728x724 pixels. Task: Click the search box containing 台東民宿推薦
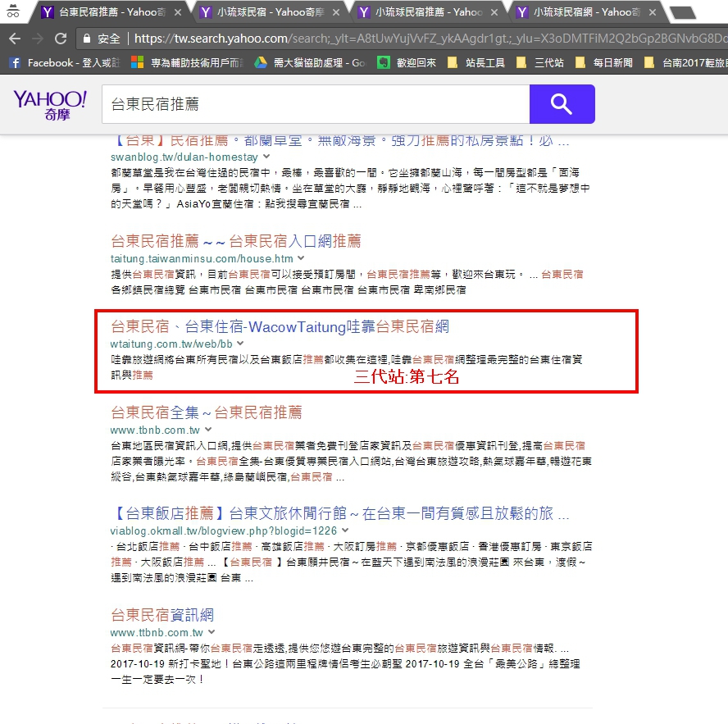316,104
